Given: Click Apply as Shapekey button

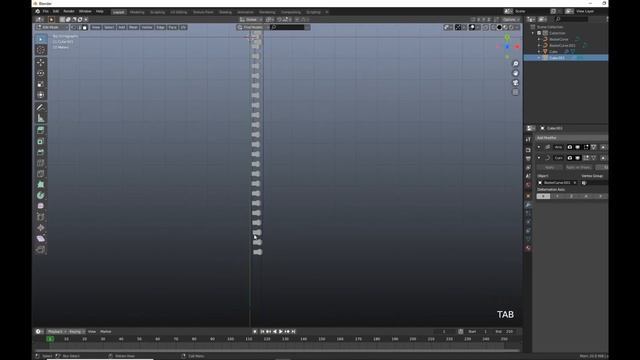Looking at the screenshot, I should point(579,167).
